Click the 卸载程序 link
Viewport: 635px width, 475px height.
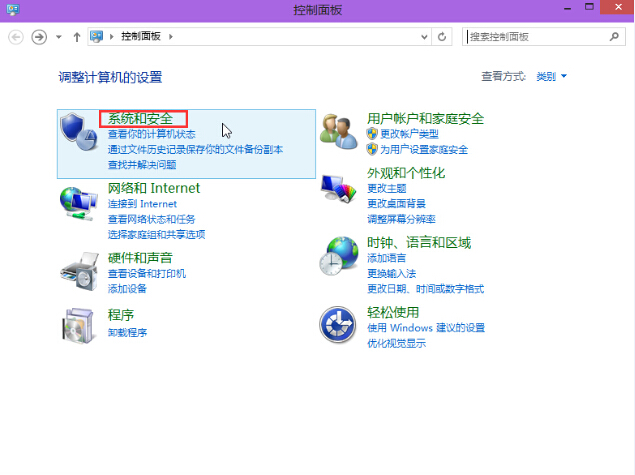127,333
